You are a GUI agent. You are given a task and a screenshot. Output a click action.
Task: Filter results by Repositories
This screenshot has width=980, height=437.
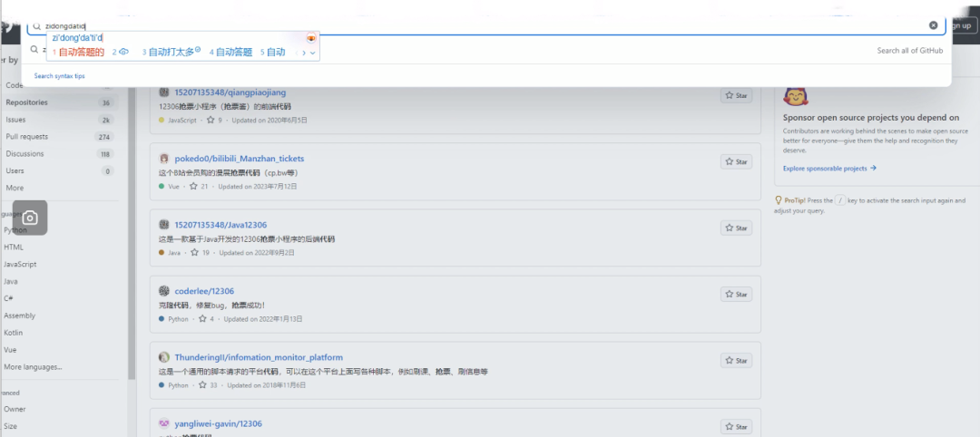[59, 102]
